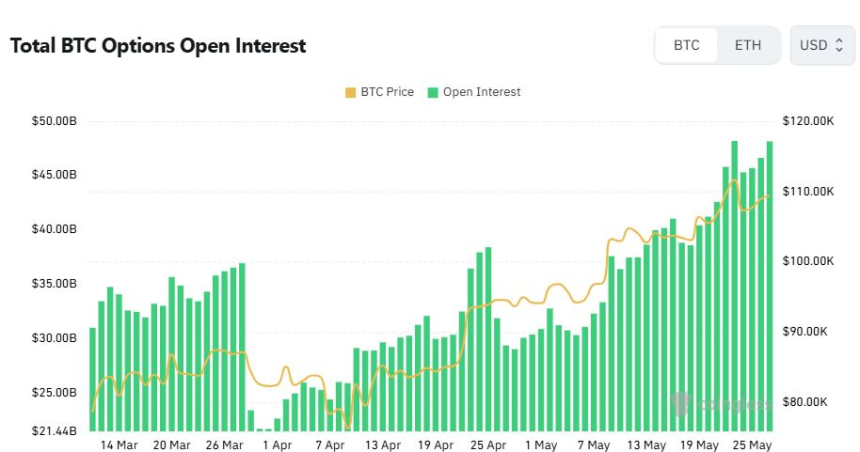Switch to the ETH tab
Viewport: 860px width, 452px height.
pyautogui.click(x=748, y=45)
